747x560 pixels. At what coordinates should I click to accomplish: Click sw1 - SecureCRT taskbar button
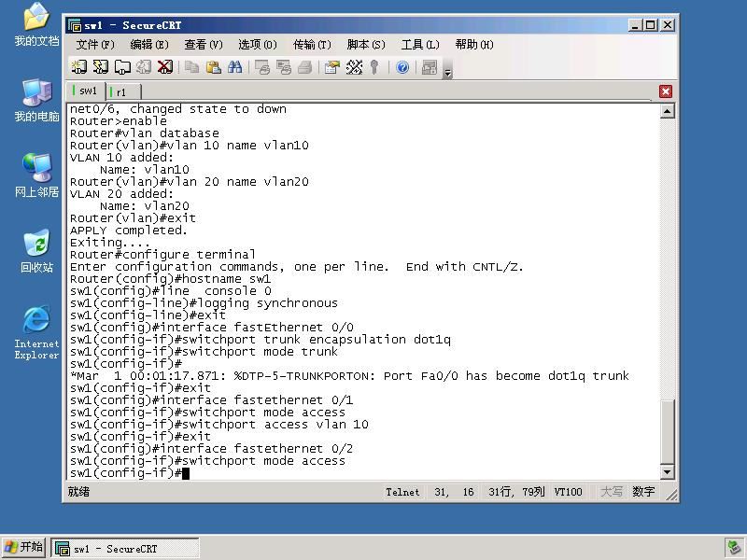(125, 549)
